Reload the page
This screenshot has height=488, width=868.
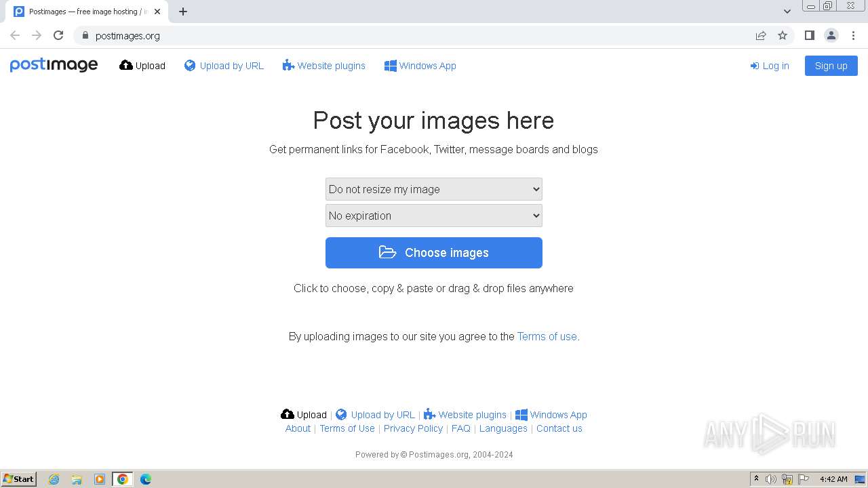click(x=58, y=35)
